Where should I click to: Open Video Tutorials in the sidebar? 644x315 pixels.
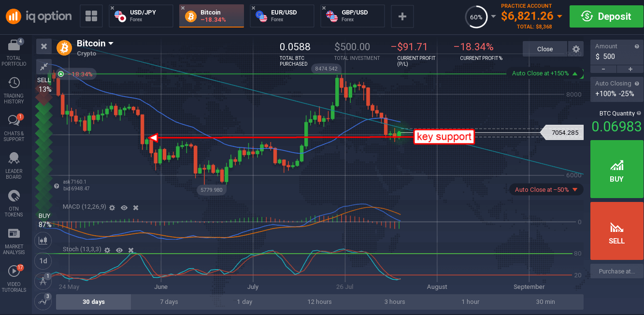tap(14, 279)
